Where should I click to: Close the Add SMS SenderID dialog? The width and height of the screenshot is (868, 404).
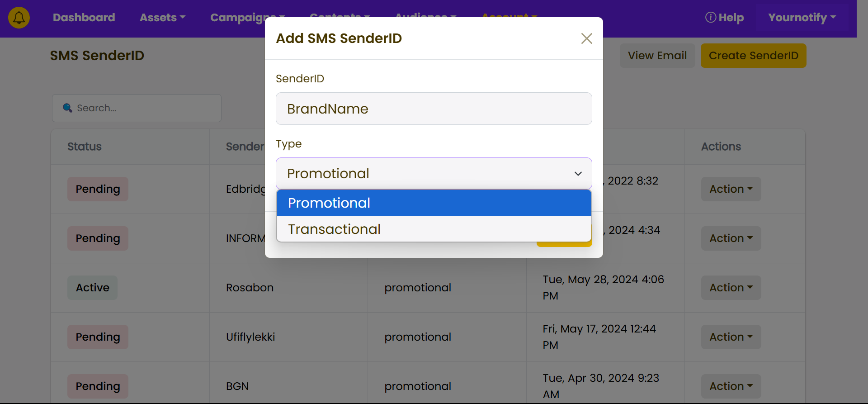[586, 38]
